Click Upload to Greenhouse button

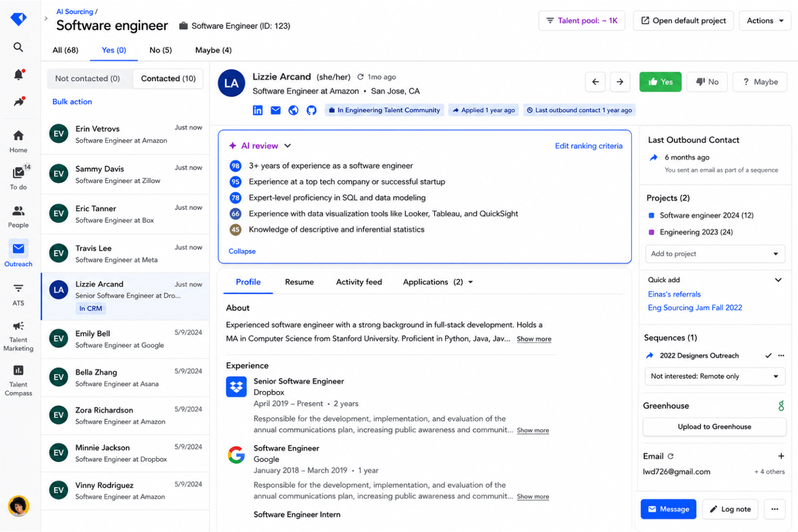[714, 426]
